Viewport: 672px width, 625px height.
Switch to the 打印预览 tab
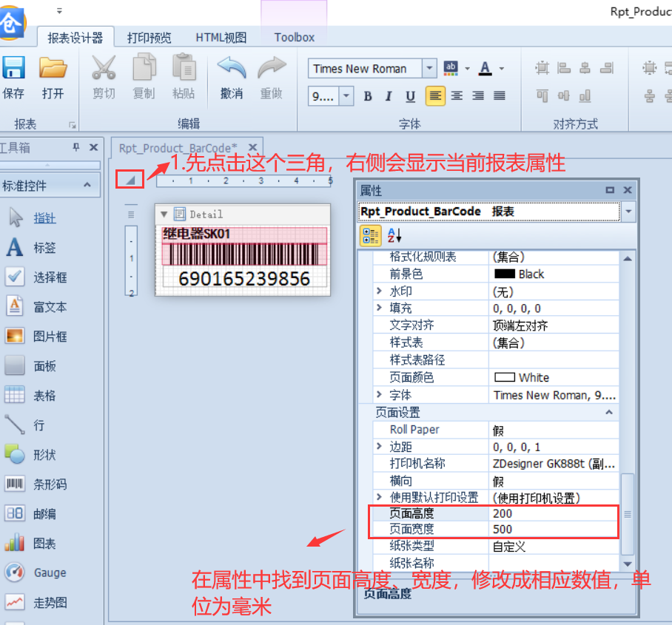pyautogui.click(x=149, y=38)
